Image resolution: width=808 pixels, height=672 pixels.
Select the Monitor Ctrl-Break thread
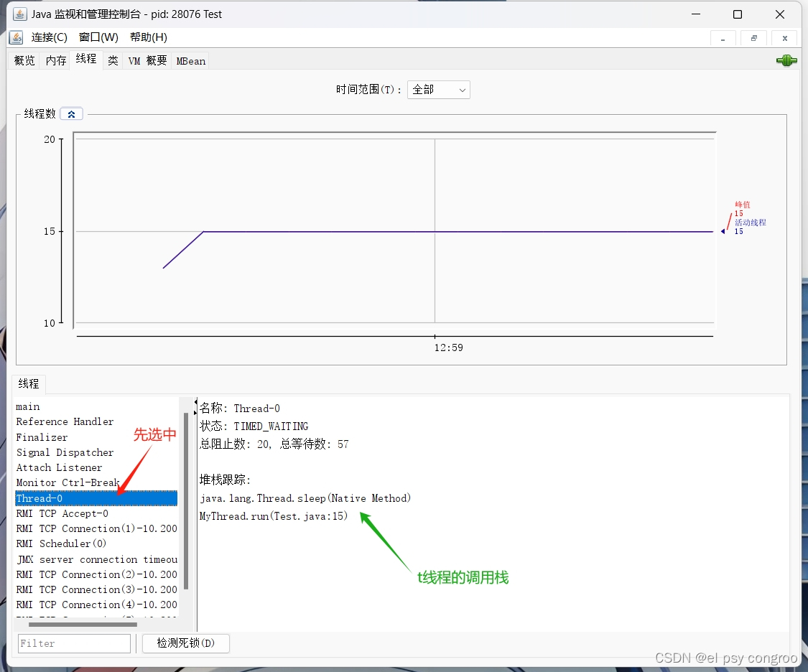click(x=96, y=483)
